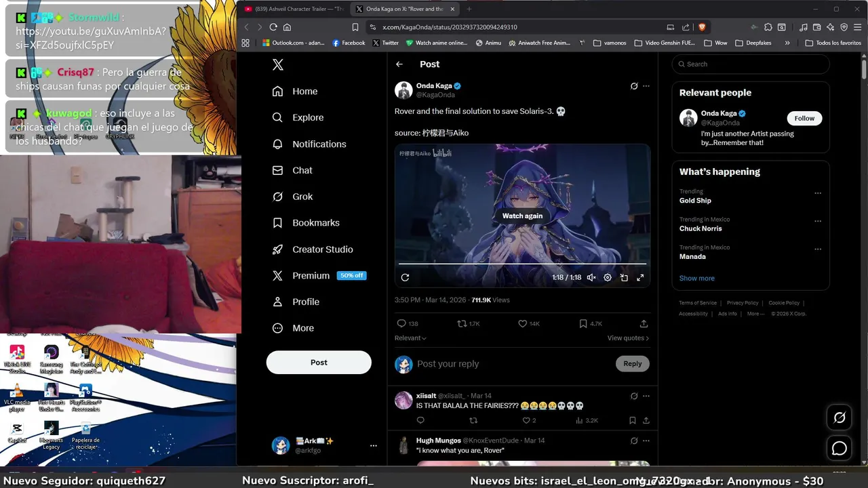Image resolution: width=868 pixels, height=488 pixels.
Task: Open VLC media player desktop icon
Action: 17,398
